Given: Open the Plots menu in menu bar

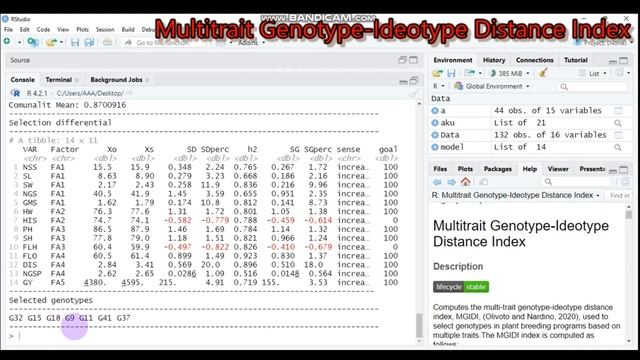Looking at the screenshot, I should (82, 29).
